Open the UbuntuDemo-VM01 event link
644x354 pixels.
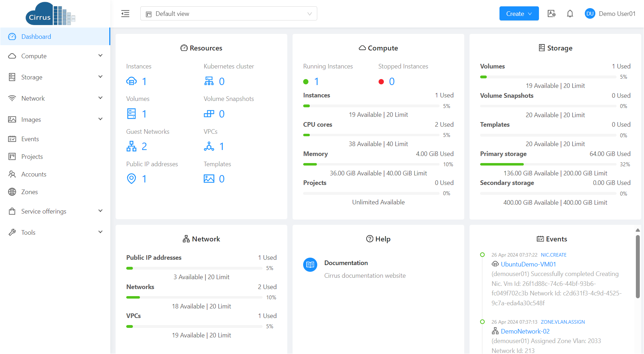coord(528,264)
